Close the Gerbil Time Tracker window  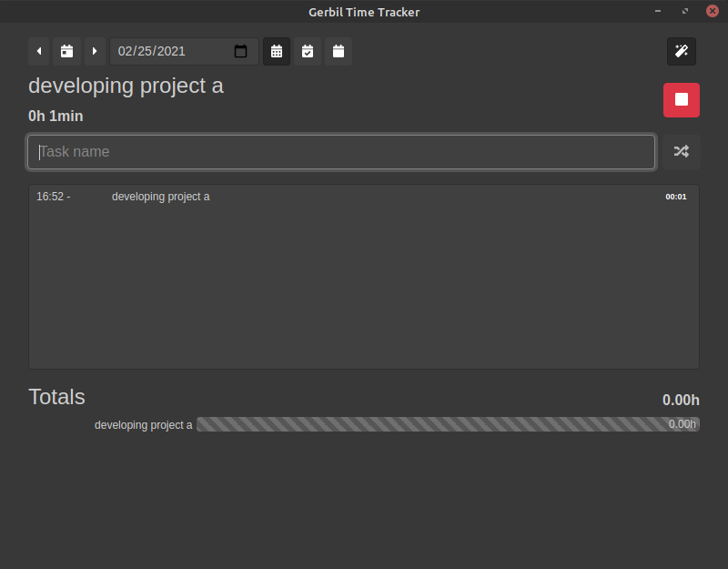click(713, 11)
